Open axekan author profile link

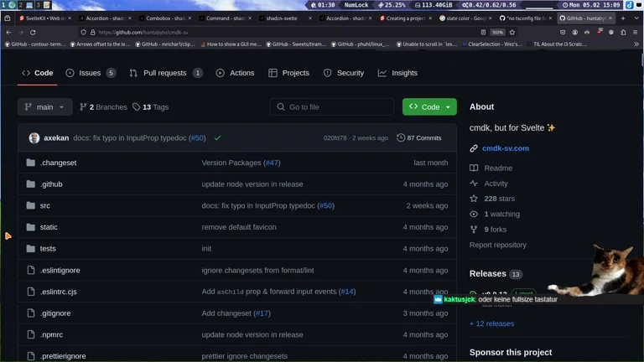(x=56, y=138)
